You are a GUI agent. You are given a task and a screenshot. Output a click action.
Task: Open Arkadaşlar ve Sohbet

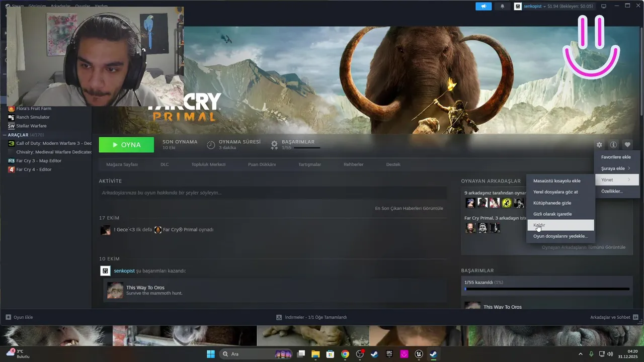click(614, 317)
